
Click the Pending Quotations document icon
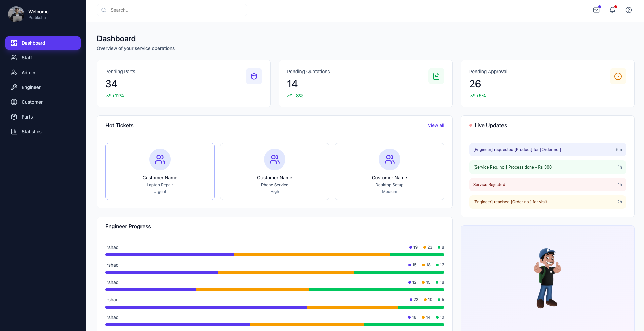(436, 76)
